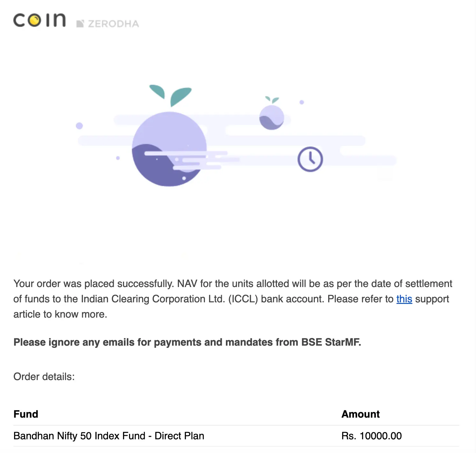The image size is (476, 453).
Task: Select the Bandhan Nifty 50 Index Fund row
Action: pos(236,436)
